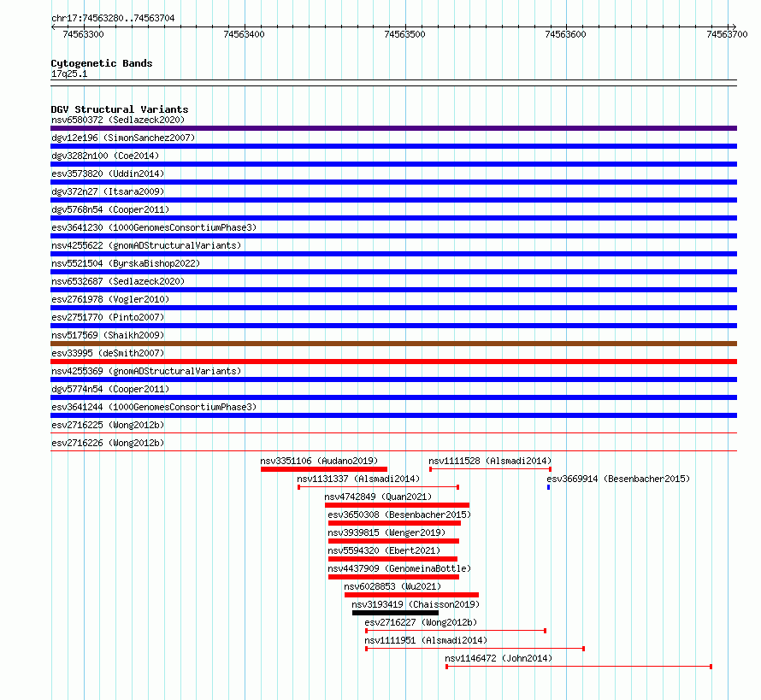Screen dimensions: 761x700
Task: Select esv3669914 (Besenbacher2015) label
Action: 618,479
